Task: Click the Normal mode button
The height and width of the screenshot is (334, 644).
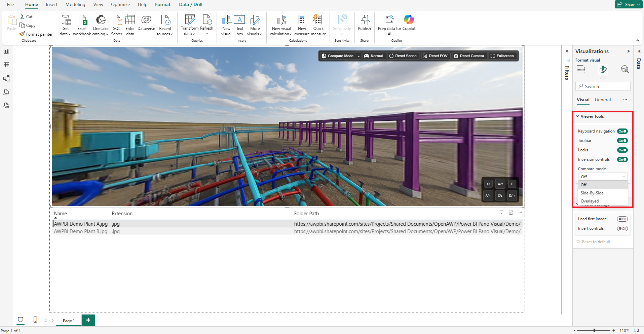Action: point(374,56)
